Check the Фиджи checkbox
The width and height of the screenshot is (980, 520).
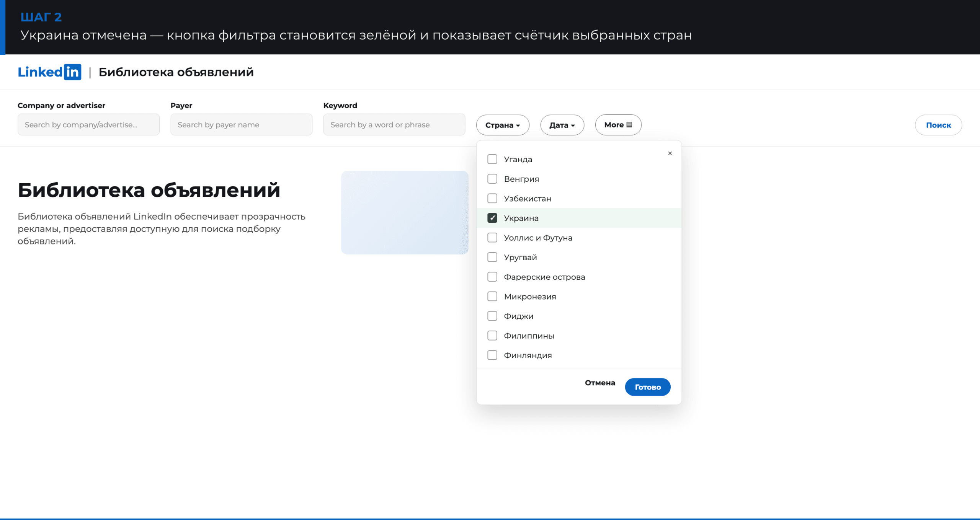click(x=492, y=316)
